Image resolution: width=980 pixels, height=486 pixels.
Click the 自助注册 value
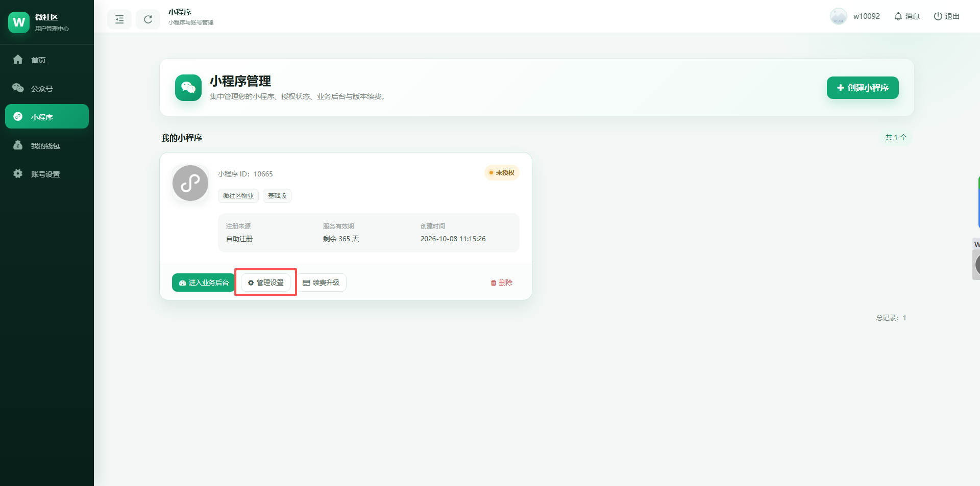pos(239,239)
